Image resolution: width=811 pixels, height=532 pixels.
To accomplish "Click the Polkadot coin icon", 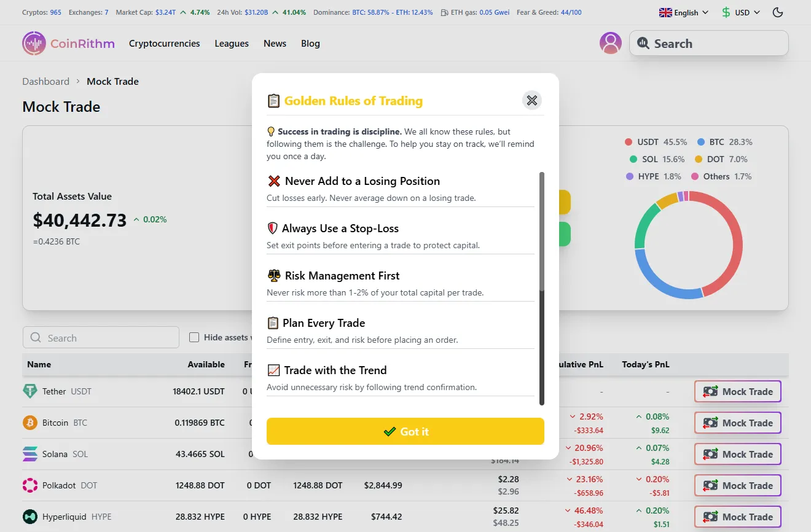I will pos(32,485).
